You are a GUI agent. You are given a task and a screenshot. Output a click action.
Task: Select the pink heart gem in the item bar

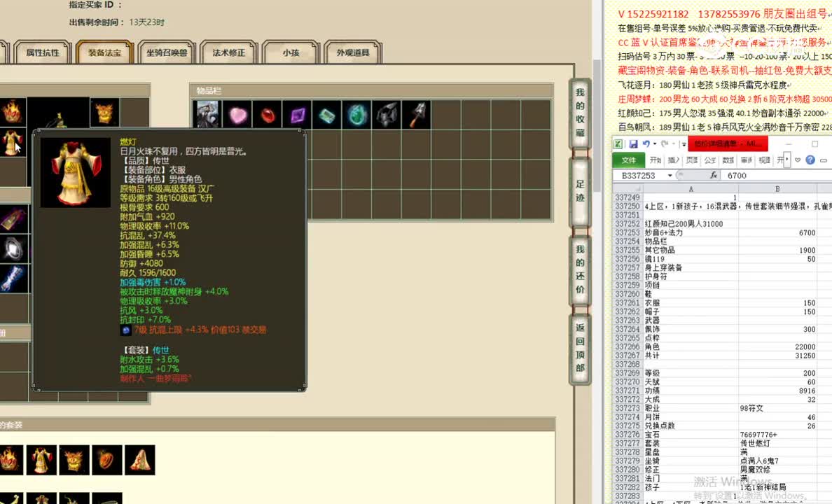coord(237,115)
